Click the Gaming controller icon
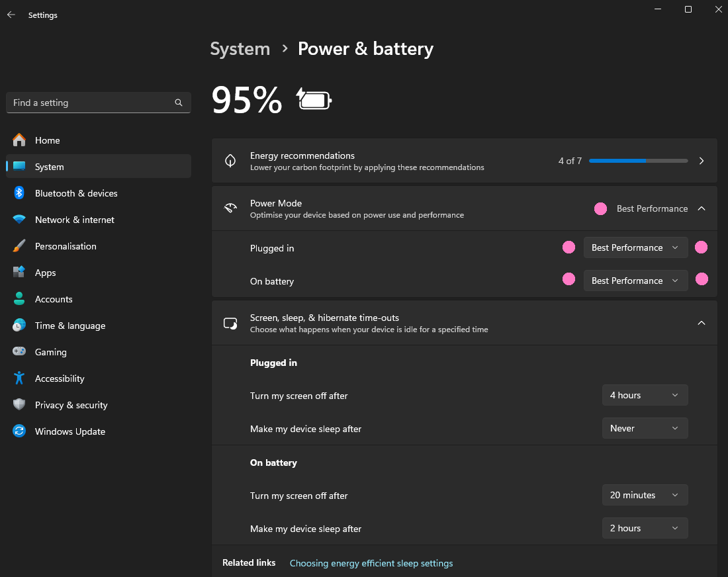 coord(19,352)
